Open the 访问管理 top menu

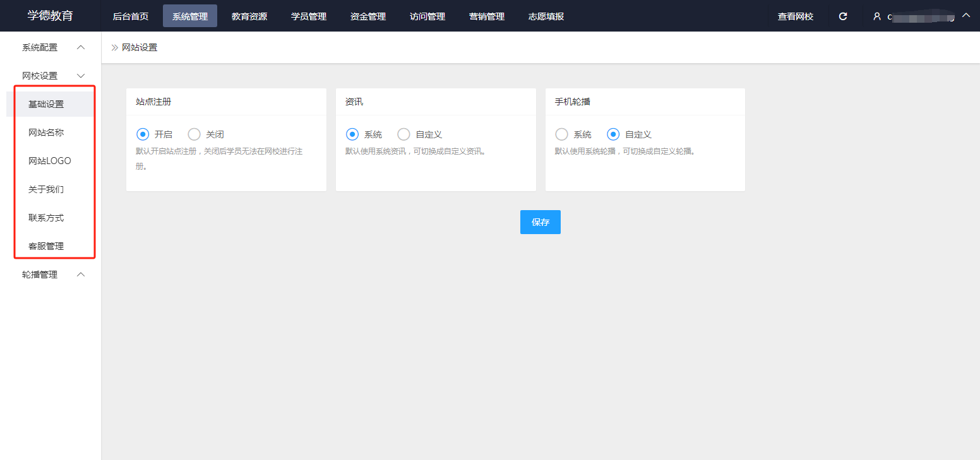click(427, 16)
